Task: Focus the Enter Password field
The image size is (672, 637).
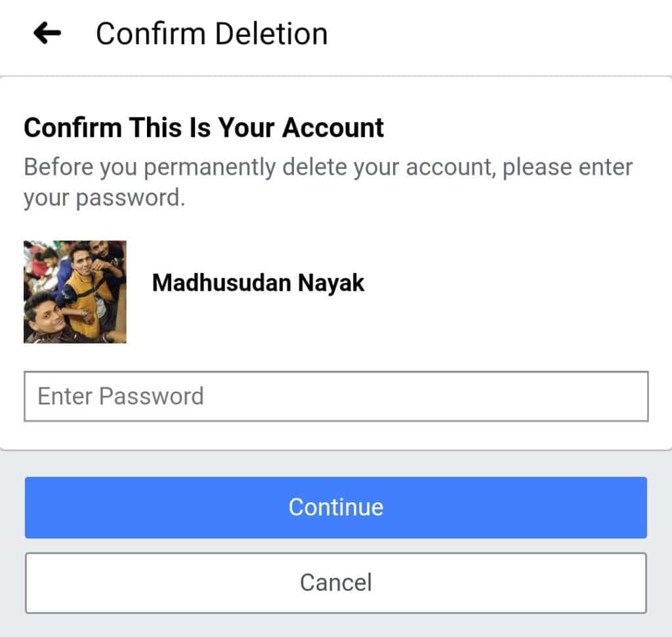Action: 336,396
